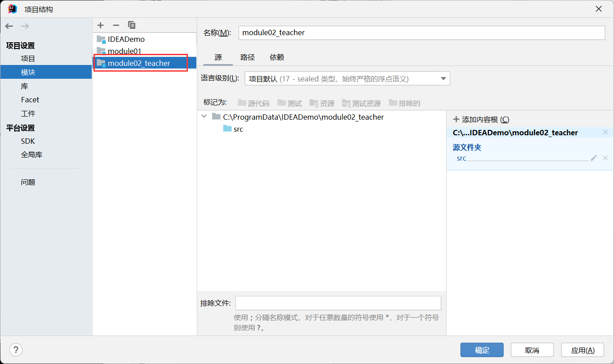Viewport: 614px width, 364px height.
Task: Mark as 源代码 folder
Action: click(253, 103)
